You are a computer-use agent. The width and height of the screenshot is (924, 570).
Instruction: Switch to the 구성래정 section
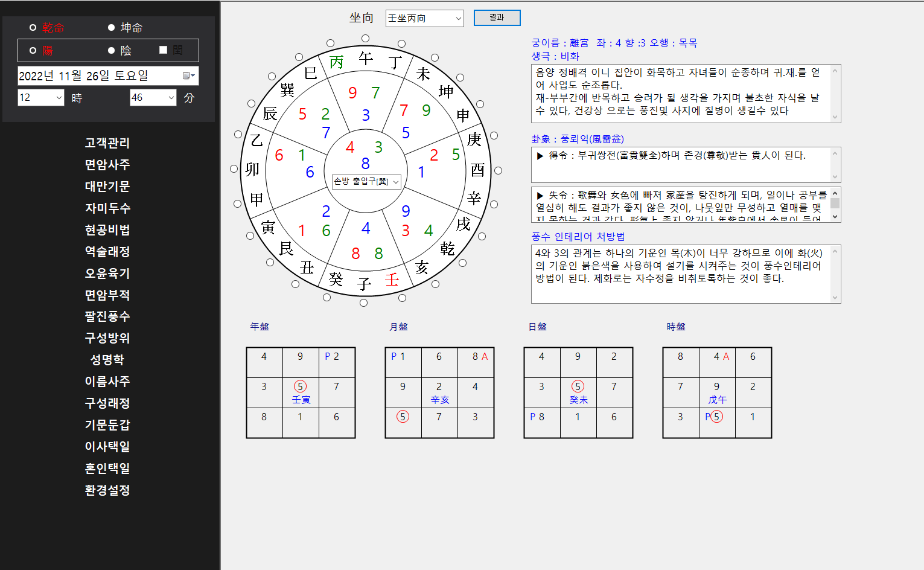tap(107, 403)
